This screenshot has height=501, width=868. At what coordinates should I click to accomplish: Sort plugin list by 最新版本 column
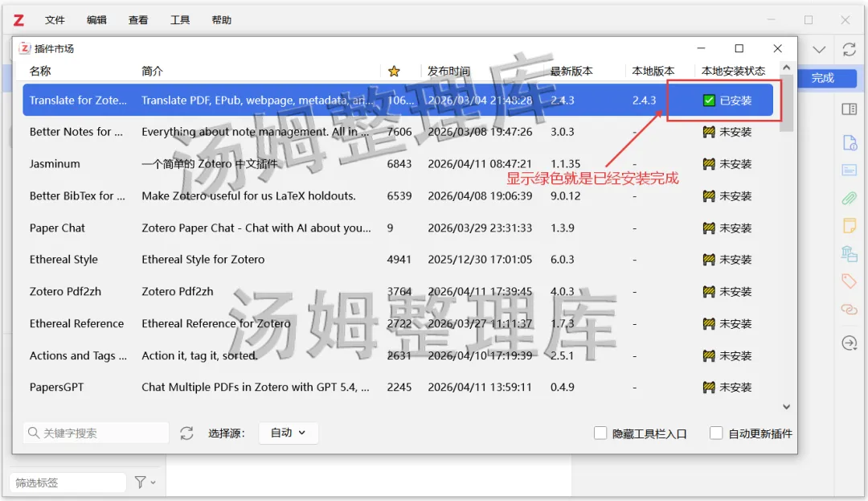[571, 71]
